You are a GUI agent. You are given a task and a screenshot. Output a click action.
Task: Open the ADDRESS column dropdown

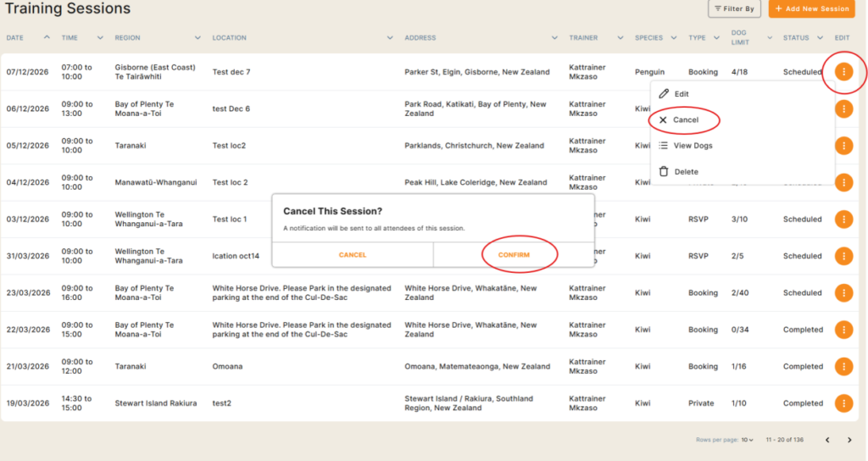pos(554,37)
